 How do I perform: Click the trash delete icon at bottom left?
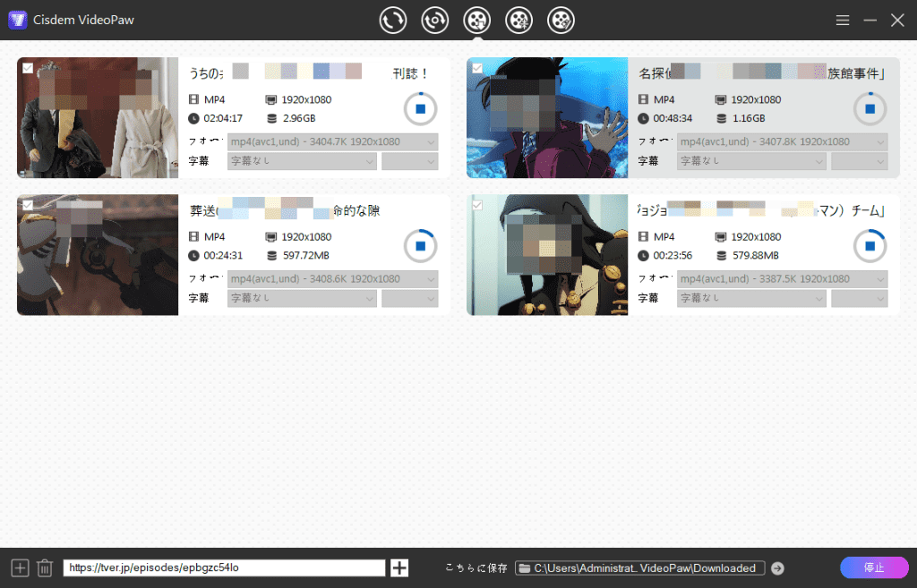(x=45, y=567)
